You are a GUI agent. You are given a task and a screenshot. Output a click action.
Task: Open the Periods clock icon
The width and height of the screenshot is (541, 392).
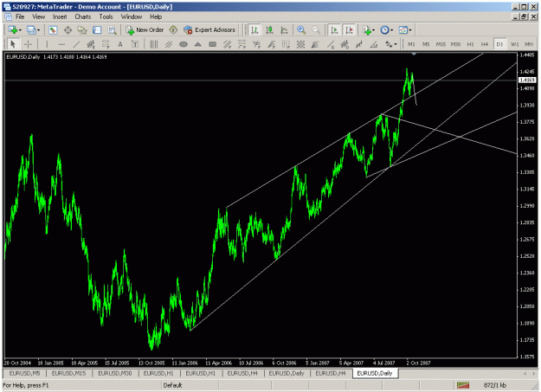tap(384, 30)
